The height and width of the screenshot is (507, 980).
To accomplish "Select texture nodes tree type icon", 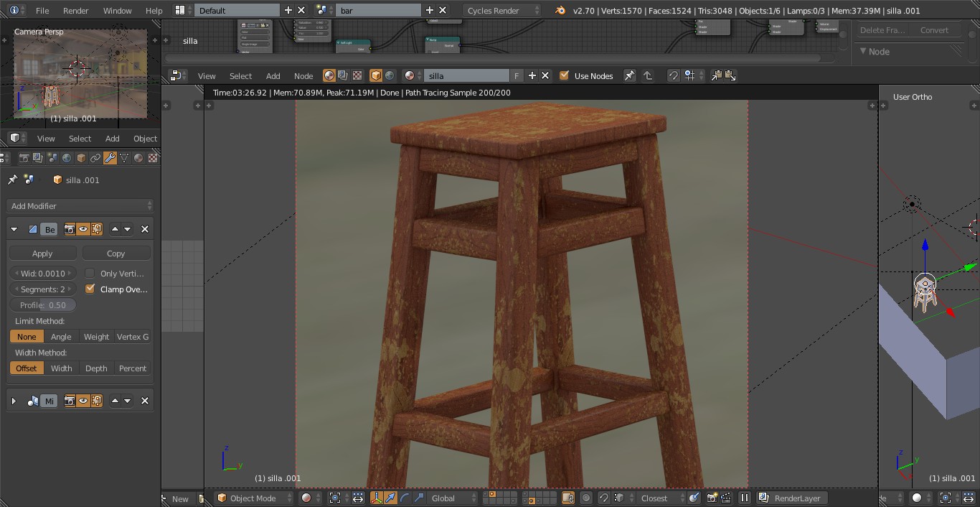I will (x=357, y=75).
